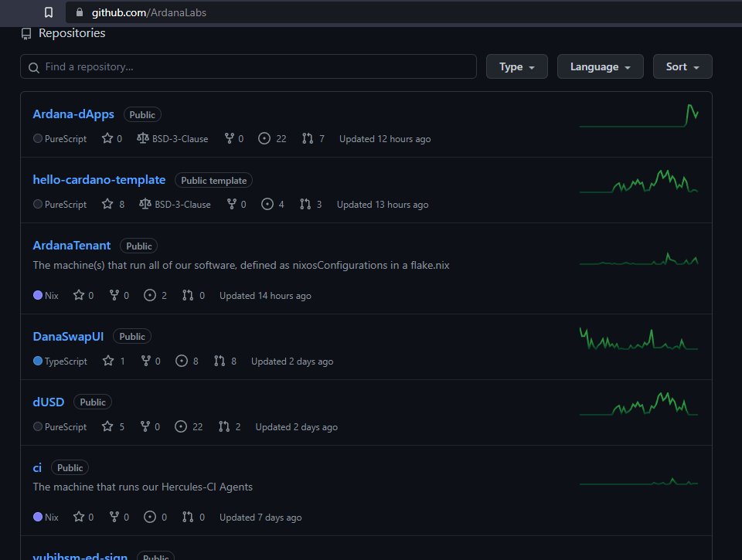Click the fork icon for dUSD
This screenshot has width=742, height=560.
pos(145,426)
